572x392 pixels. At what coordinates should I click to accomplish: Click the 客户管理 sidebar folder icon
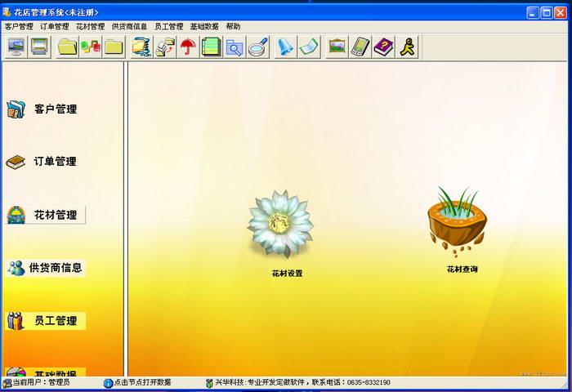pos(16,109)
